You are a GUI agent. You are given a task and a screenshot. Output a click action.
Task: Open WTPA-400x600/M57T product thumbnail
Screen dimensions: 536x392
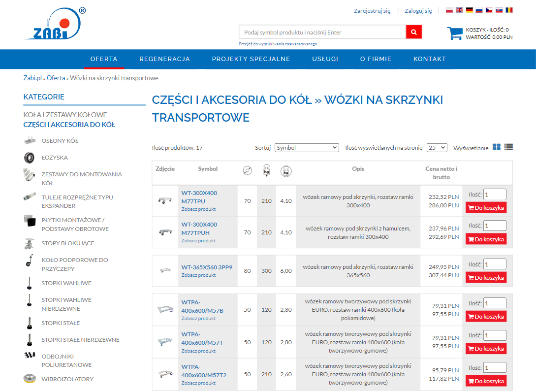[x=165, y=342]
